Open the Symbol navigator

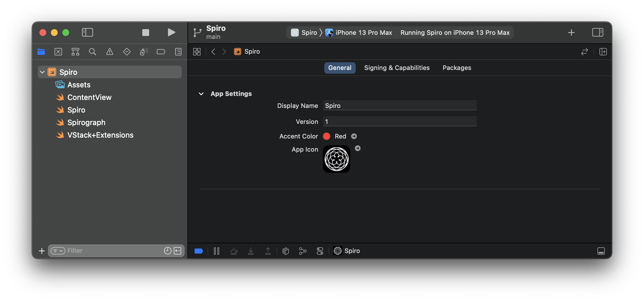(x=75, y=52)
